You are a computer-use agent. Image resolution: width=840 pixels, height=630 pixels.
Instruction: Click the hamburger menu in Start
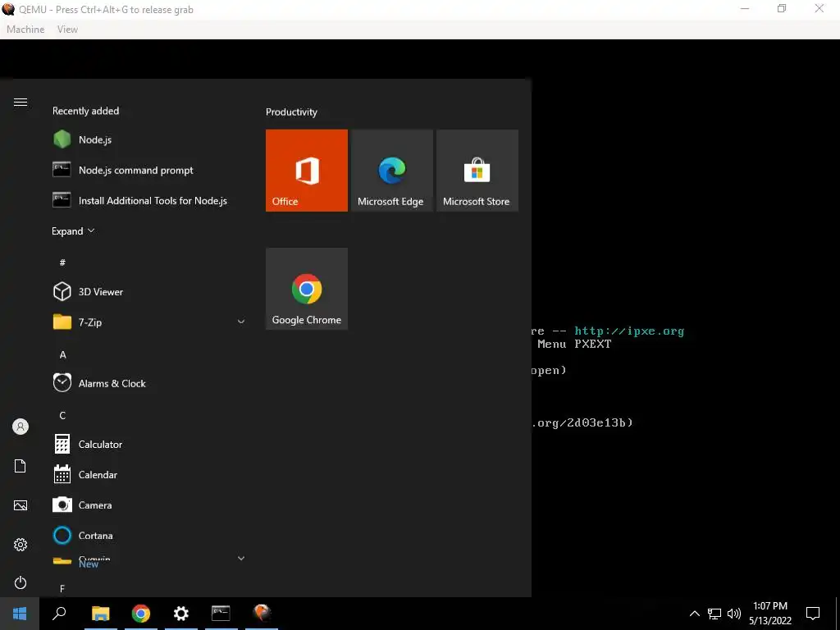pyautogui.click(x=21, y=103)
